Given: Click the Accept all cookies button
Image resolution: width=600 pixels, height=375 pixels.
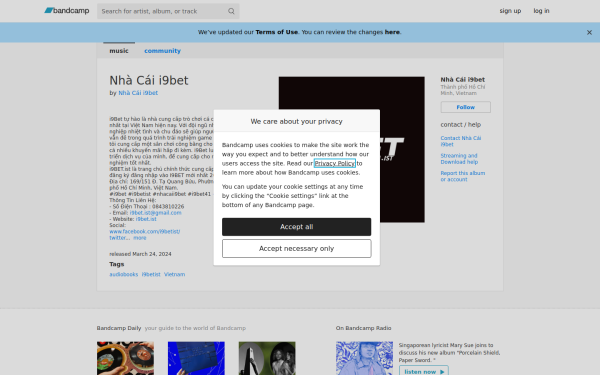Looking at the screenshot, I should (x=297, y=227).
